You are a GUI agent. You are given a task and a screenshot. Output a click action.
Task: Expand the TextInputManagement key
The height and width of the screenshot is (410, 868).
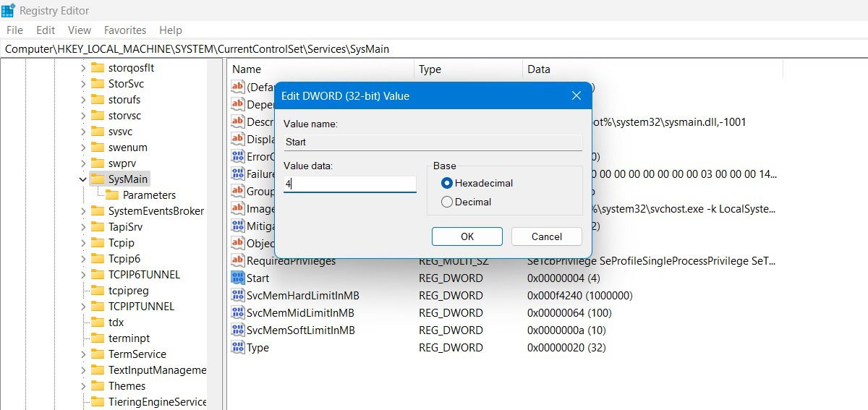coord(82,370)
